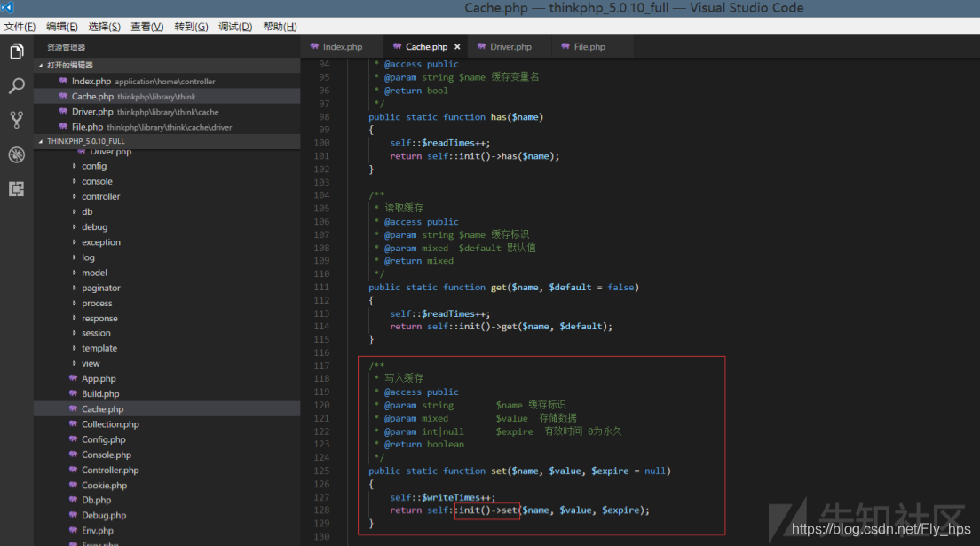Open Cookie.php in the file tree
980x546 pixels.
[x=167, y=486]
